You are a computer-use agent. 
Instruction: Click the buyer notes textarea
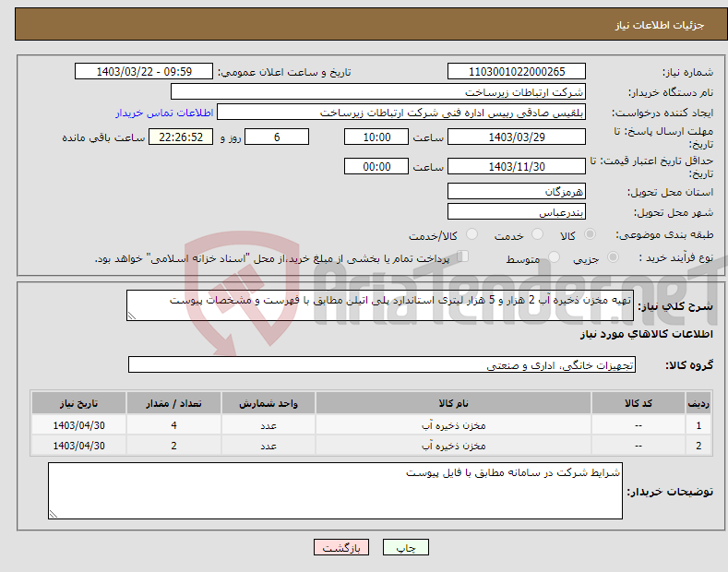click(x=335, y=491)
